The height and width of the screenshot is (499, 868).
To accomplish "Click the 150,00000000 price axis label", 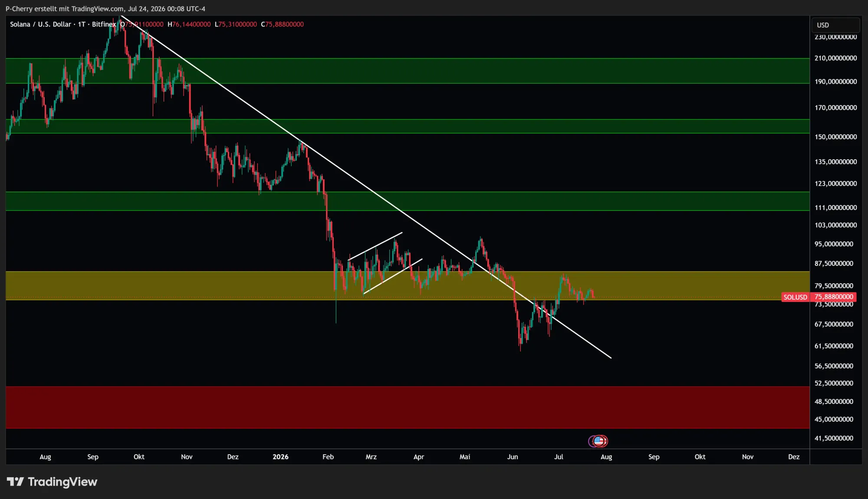I will pos(835,137).
